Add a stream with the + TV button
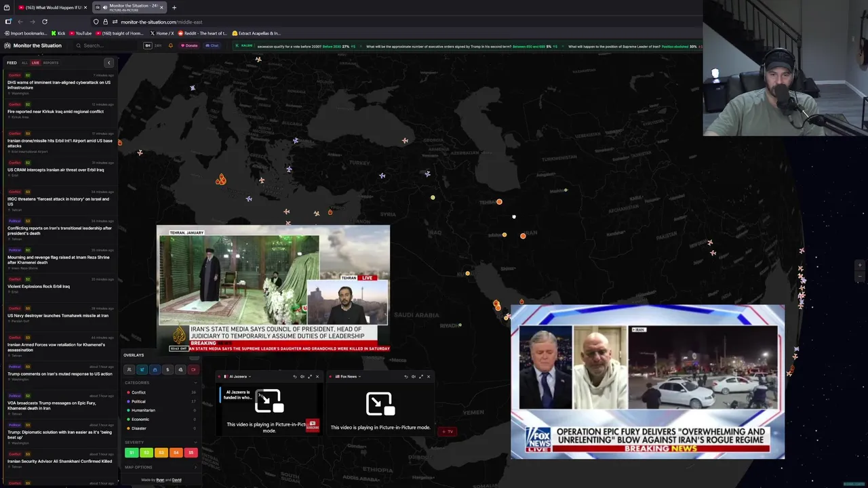This screenshot has width=868, height=488. click(448, 432)
